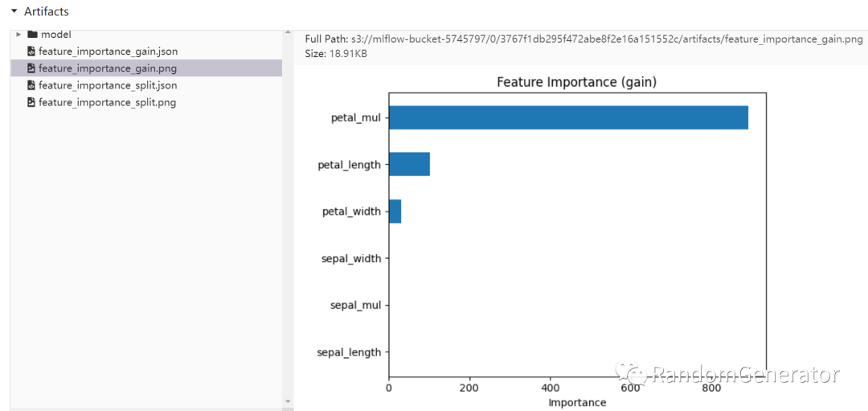Click the feature_importance_gain.json file icon
The height and width of the screenshot is (411, 868).
coord(31,51)
